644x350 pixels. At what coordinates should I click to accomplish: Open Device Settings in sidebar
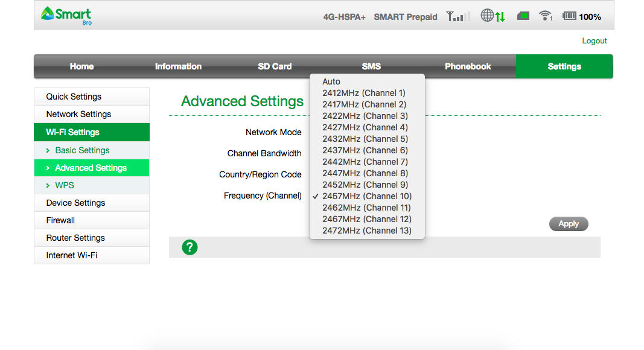92,203
